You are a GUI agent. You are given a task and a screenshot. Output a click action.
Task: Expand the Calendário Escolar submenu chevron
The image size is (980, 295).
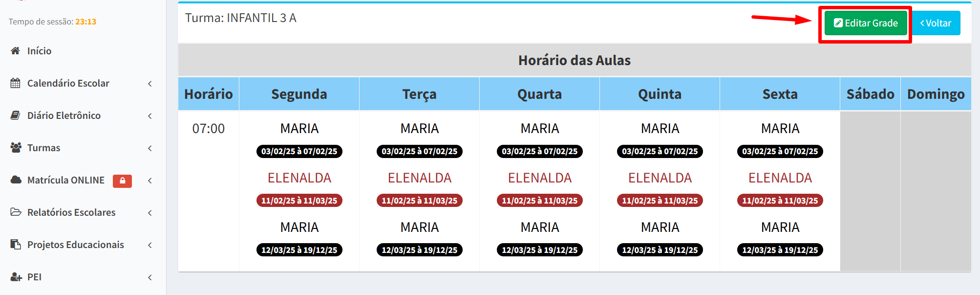(150, 84)
